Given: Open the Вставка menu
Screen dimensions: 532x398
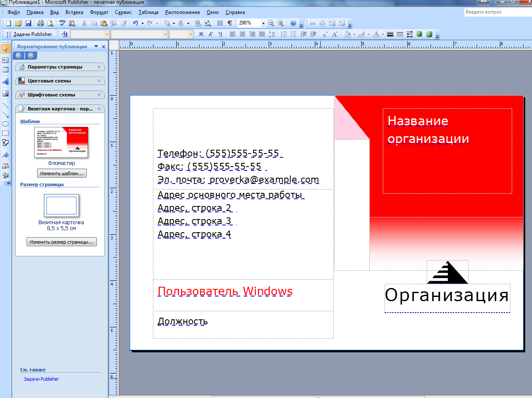Looking at the screenshot, I should pos(74,12).
